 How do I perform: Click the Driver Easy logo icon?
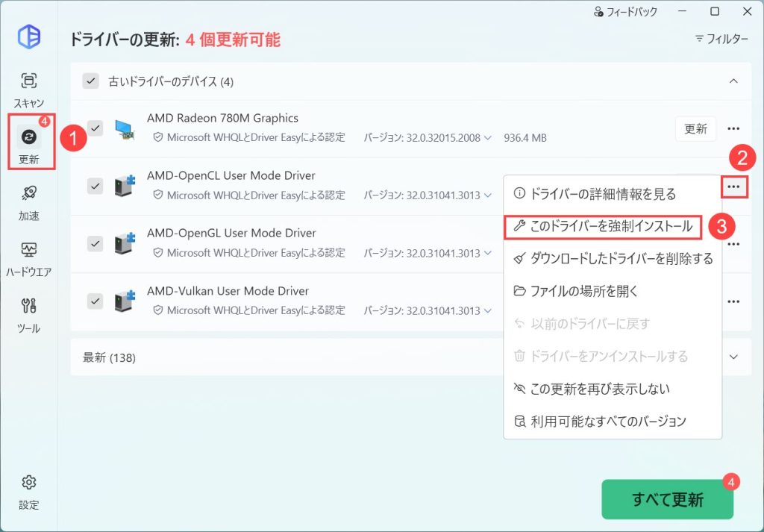tap(29, 37)
